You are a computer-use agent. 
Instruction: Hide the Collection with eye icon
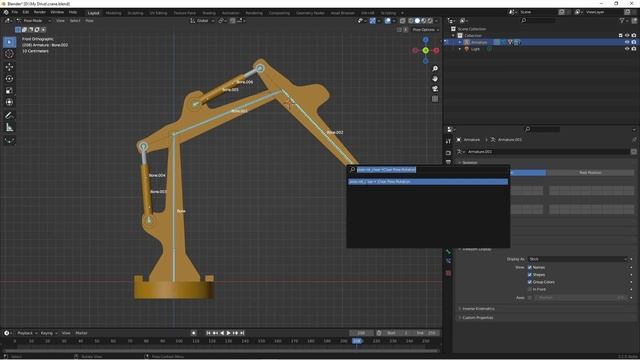coord(627,36)
